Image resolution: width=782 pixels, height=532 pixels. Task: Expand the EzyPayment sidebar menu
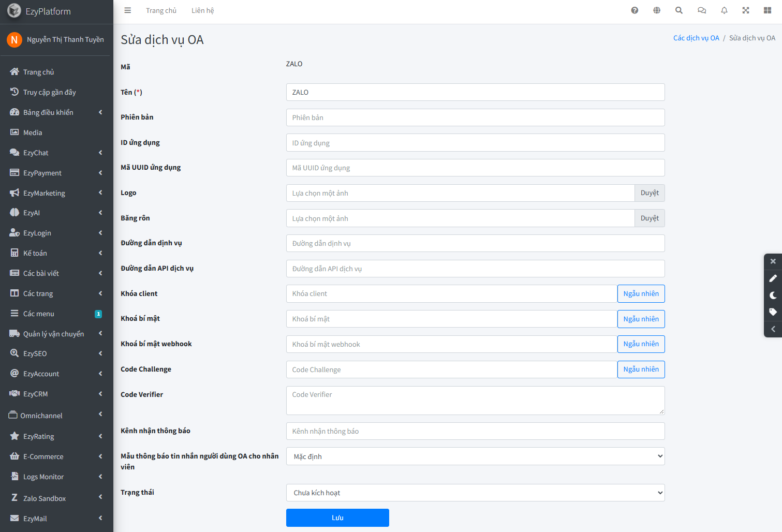pyautogui.click(x=56, y=173)
